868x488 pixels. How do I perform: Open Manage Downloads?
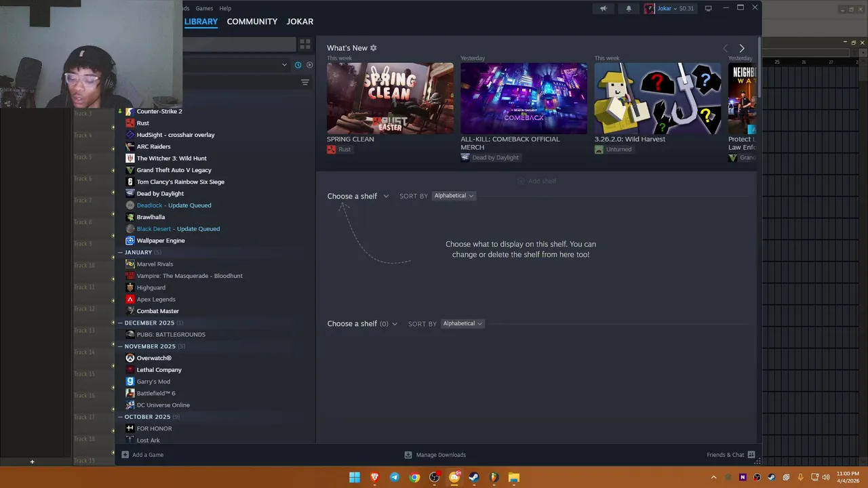coord(435,455)
